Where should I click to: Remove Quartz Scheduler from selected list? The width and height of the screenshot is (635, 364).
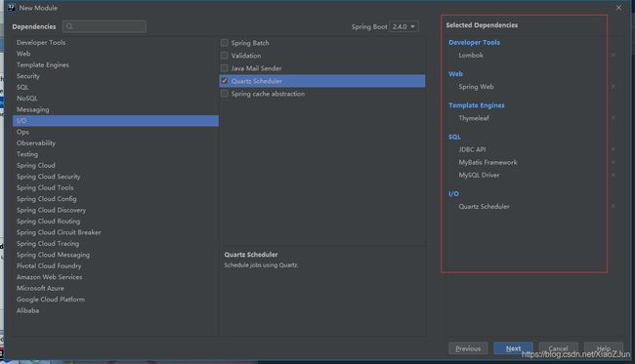pyautogui.click(x=614, y=206)
